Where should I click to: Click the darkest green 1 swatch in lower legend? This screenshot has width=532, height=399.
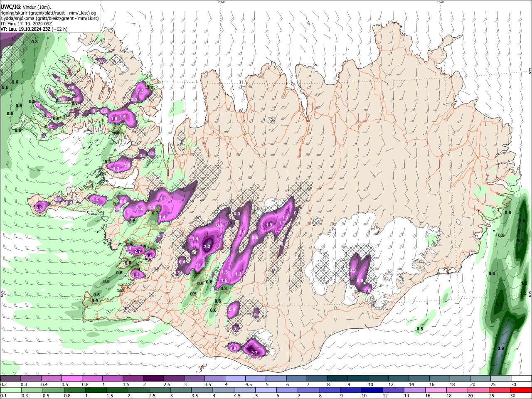[96, 390]
